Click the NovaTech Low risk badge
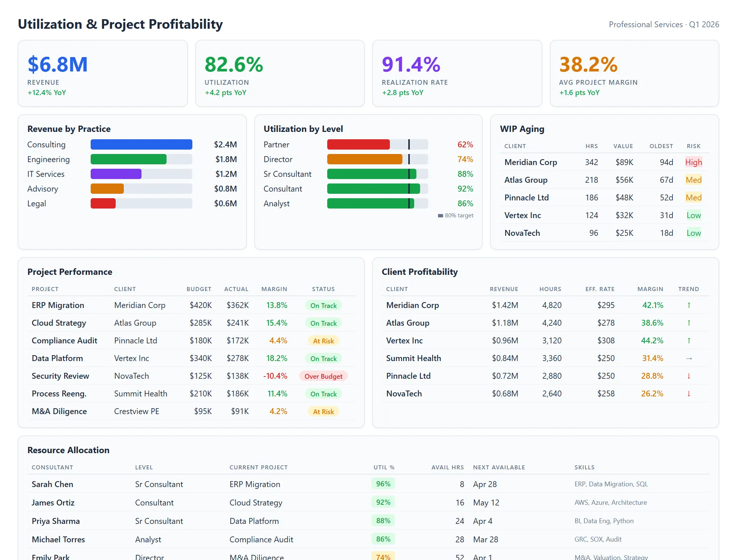The image size is (737, 560). [x=693, y=233]
